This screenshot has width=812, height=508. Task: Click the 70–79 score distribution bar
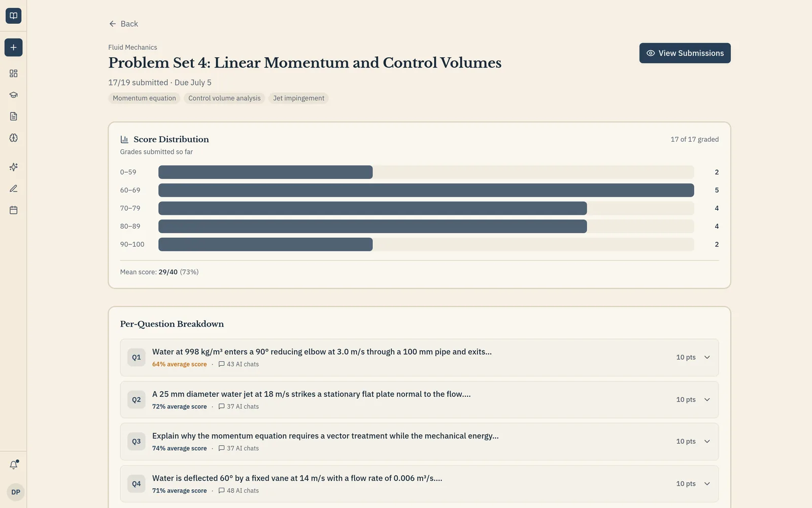click(373, 208)
